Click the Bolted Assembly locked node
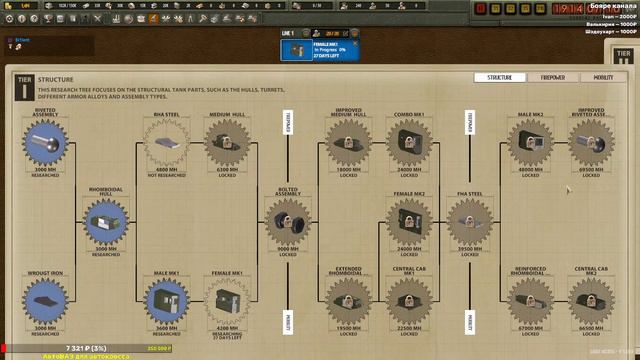The width and height of the screenshot is (640, 360). (288, 222)
